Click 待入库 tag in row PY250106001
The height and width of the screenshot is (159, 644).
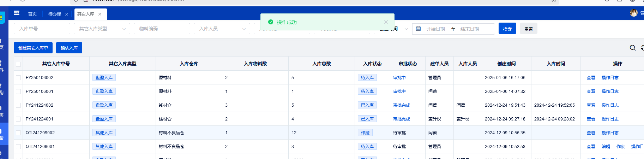click(x=367, y=92)
